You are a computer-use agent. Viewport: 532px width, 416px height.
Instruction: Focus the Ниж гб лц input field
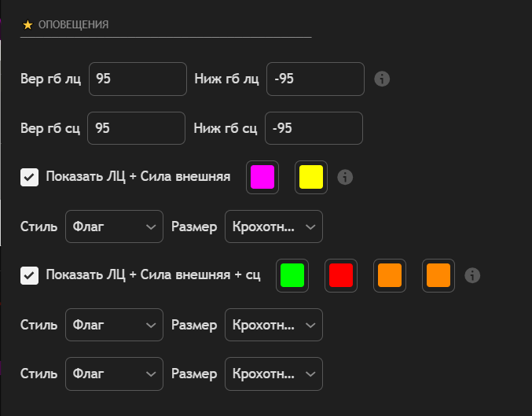coord(315,79)
